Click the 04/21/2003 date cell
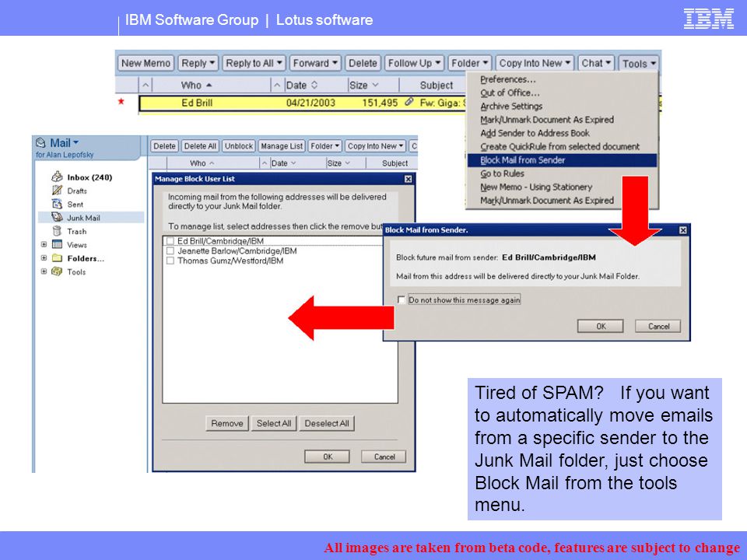Viewport: 747px width, 560px height. pyautogui.click(x=310, y=103)
